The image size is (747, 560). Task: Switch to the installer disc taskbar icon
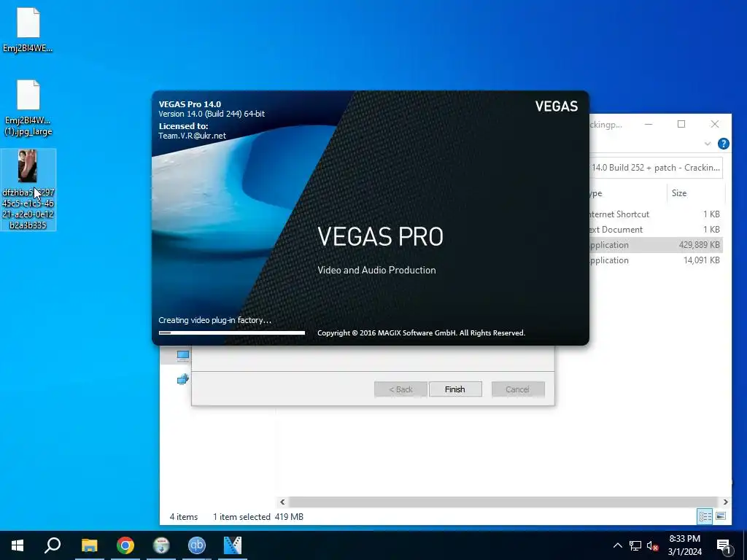[x=161, y=545]
